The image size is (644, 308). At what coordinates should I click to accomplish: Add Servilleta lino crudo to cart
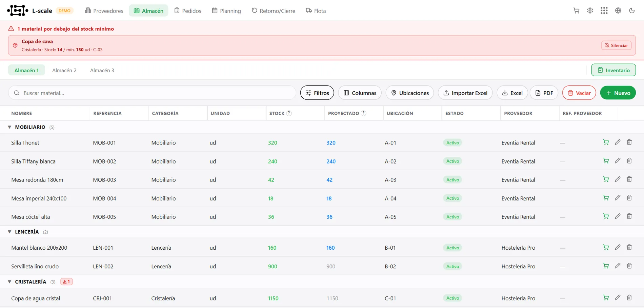(x=606, y=266)
